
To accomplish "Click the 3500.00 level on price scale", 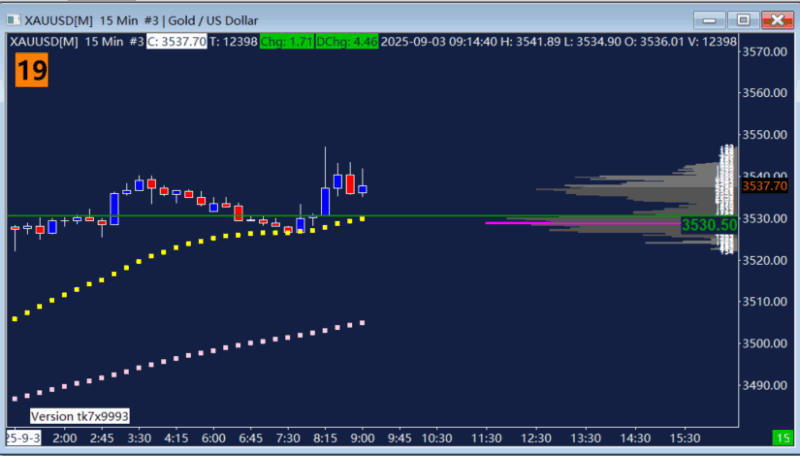I will pyautogui.click(x=765, y=343).
